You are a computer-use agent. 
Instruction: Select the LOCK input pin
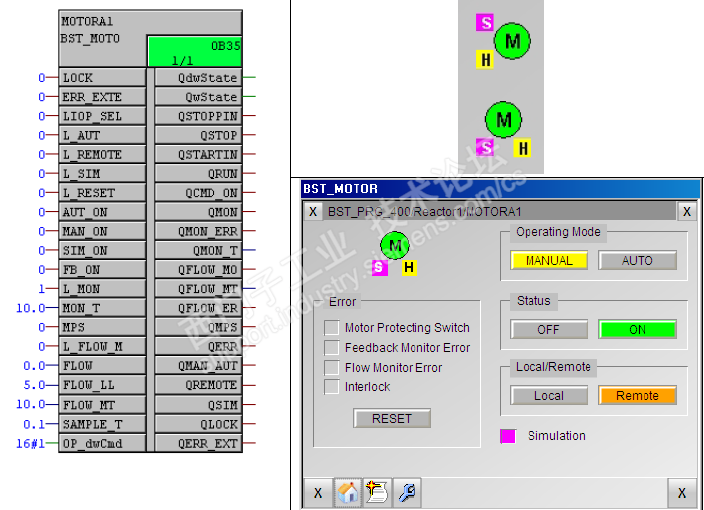click(102, 77)
